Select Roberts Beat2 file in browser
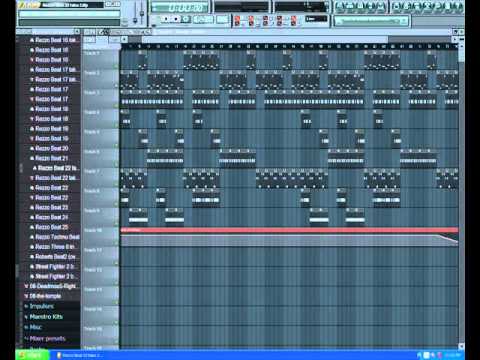 coord(55,257)
